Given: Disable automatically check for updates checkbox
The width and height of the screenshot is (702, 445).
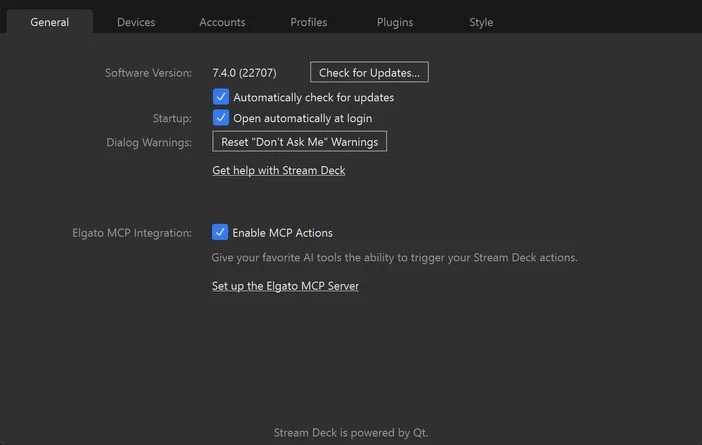Looking at the screenshot, I should 221,97.
